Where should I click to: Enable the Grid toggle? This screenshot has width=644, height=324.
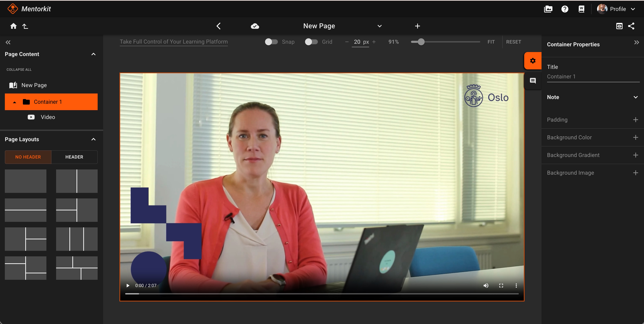(311, 42)
